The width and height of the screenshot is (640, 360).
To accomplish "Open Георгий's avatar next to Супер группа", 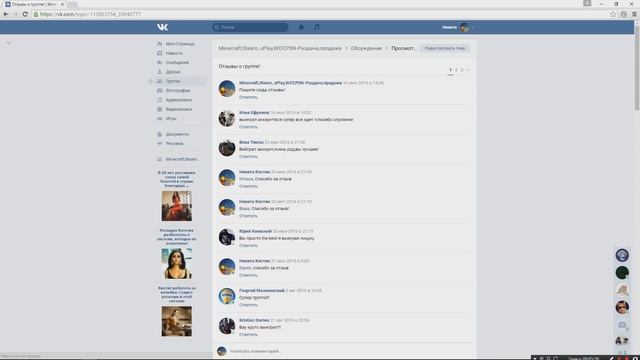I will tap(227, 296).
